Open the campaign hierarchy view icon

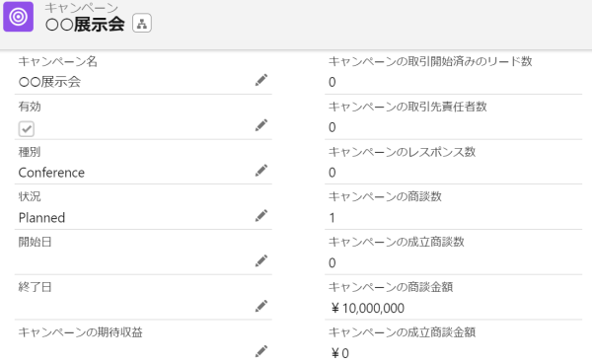coord(142,23)
